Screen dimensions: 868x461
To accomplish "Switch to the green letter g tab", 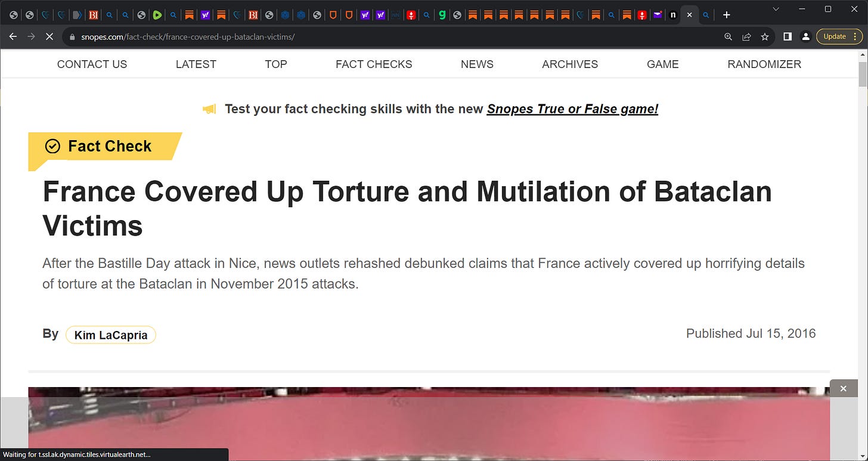I will pos(442,15).
